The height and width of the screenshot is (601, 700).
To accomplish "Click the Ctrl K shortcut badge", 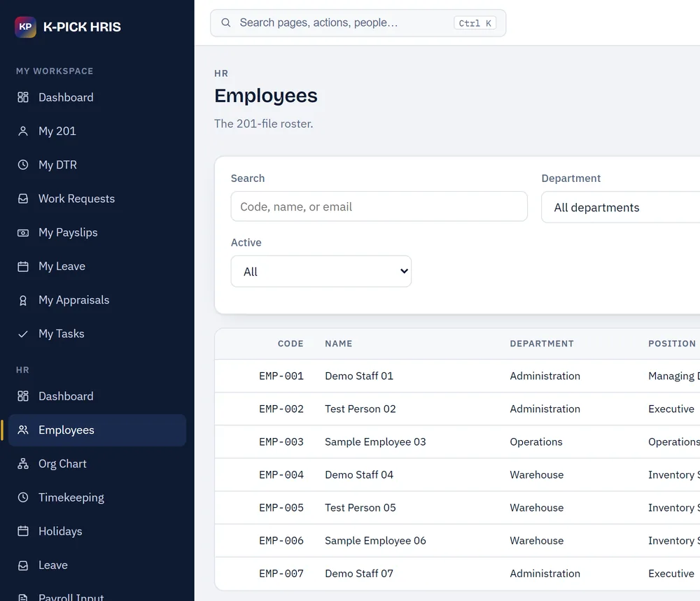I will tap(475, 23).
